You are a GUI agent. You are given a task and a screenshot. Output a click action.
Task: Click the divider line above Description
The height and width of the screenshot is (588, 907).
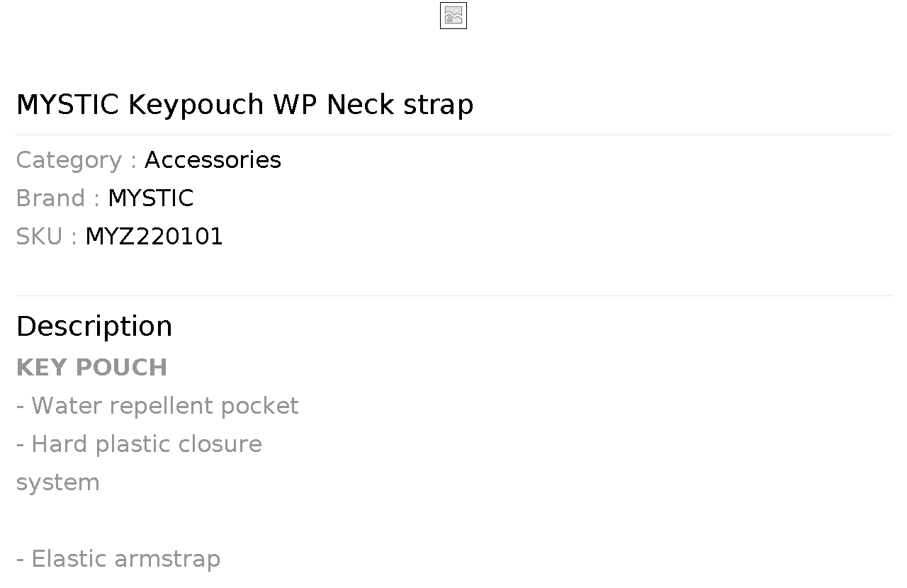tap(453, 295)
